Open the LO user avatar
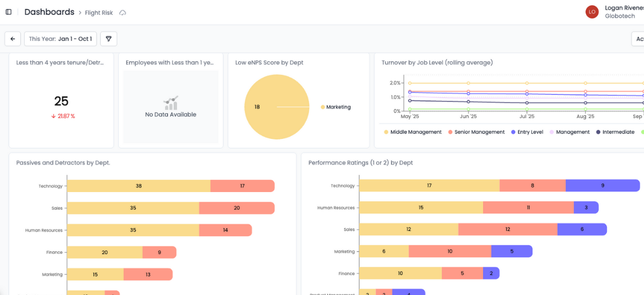644x295 pixels. click(592, 12)
